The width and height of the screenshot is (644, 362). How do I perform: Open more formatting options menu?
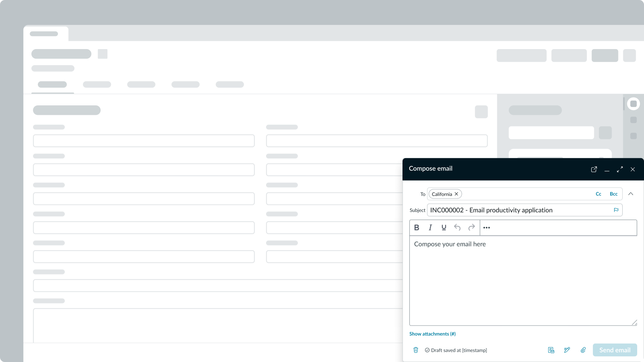click(x=487, y=228)
